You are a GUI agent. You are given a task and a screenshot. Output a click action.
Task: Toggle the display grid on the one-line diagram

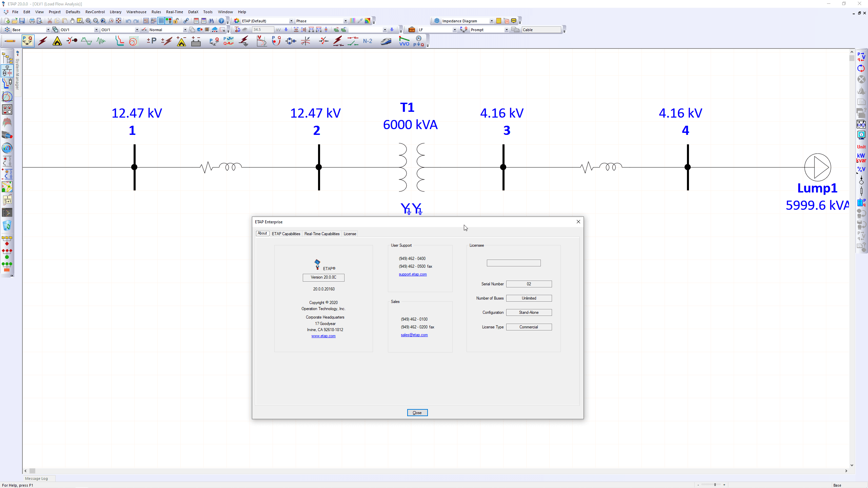click(160, 21)
